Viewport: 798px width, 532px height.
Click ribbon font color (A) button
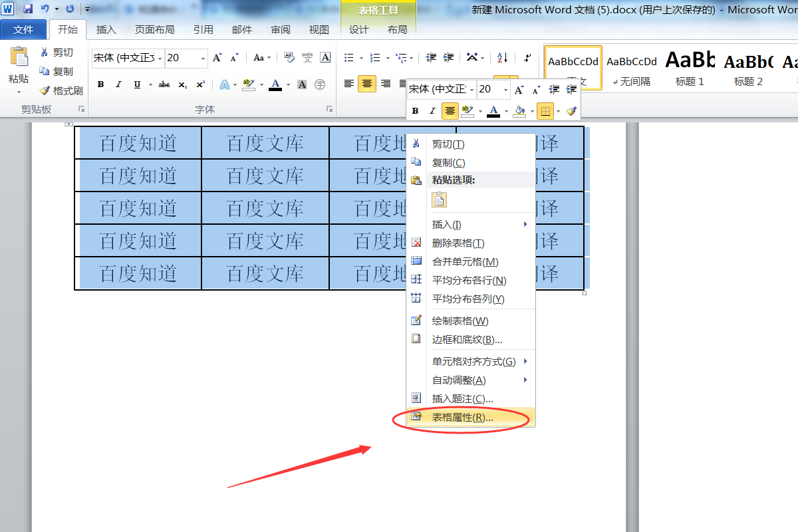(275, 84)
